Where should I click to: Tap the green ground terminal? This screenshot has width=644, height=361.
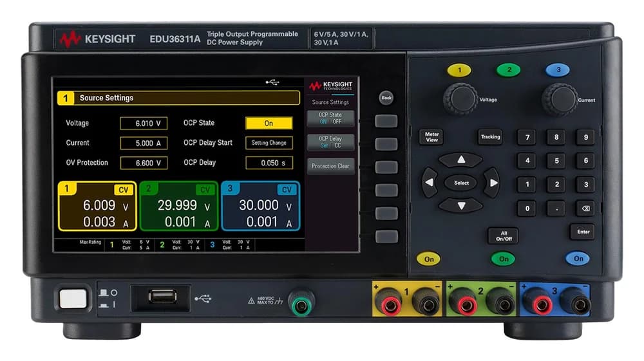(301, 304)
